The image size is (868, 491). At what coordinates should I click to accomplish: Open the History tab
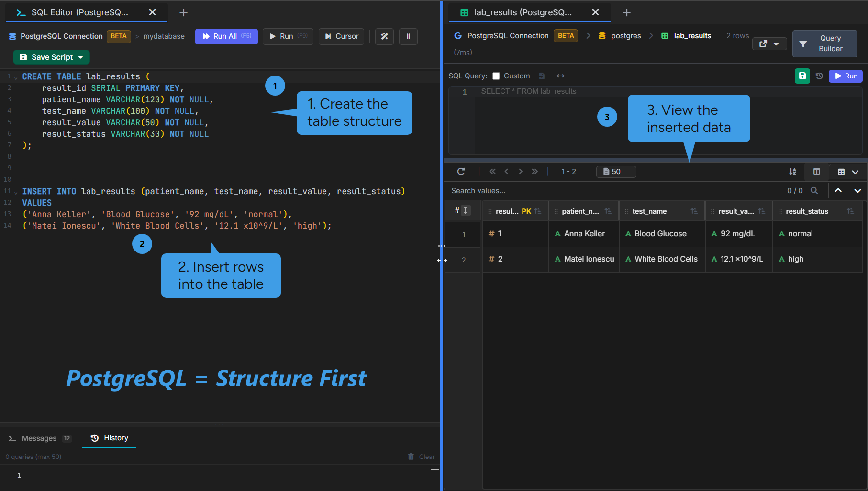coord(110,438)
